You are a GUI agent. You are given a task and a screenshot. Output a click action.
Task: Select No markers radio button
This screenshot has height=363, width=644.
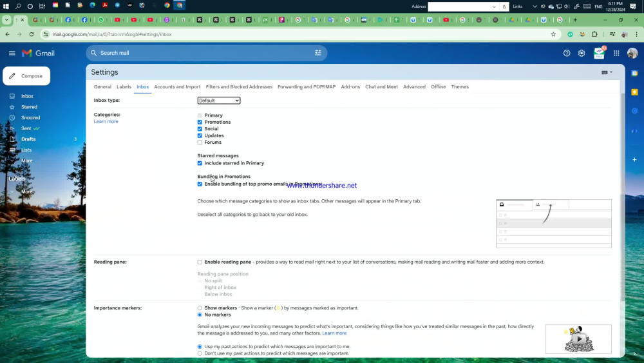pos(200,315)
